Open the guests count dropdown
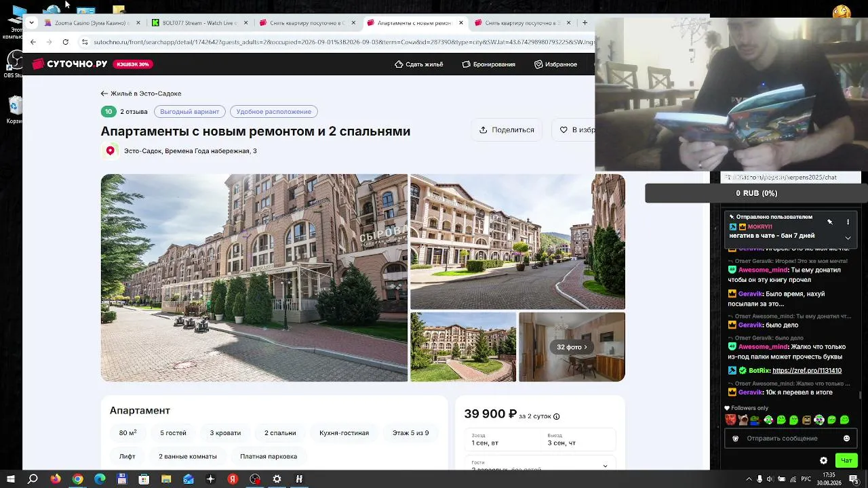This screenshot has width=868, height=488. coord(540,466)
